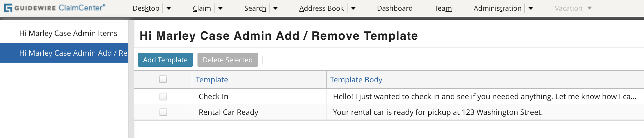
Task: Open the Search dropdown arrow
Action: pyautogui.click(x=275, y=8)
